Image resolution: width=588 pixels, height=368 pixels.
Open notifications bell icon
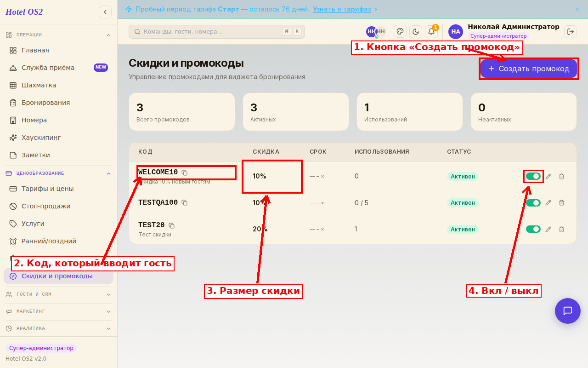431,32
